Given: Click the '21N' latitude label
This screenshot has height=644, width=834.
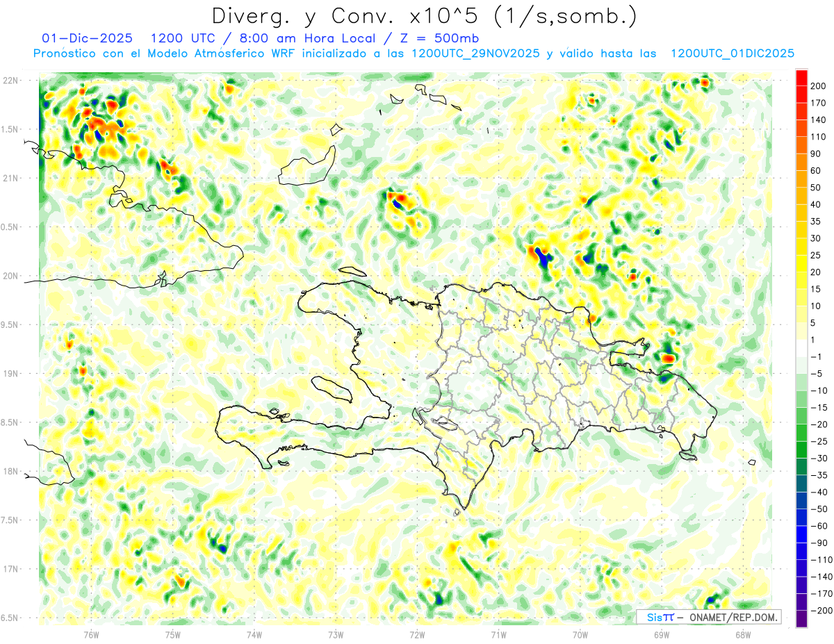Looking at the screenshot, I should tap(10, 178).
